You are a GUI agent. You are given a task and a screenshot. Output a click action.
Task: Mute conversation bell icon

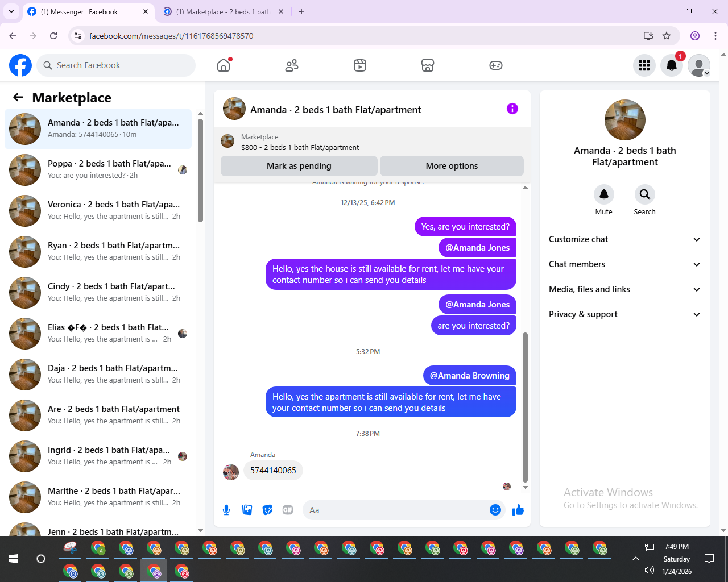(x=604, y=194)
